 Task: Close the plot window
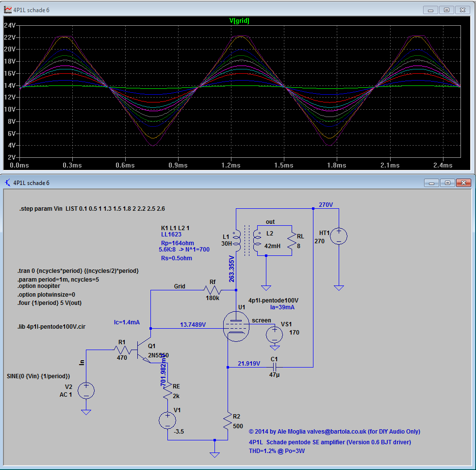462,10
